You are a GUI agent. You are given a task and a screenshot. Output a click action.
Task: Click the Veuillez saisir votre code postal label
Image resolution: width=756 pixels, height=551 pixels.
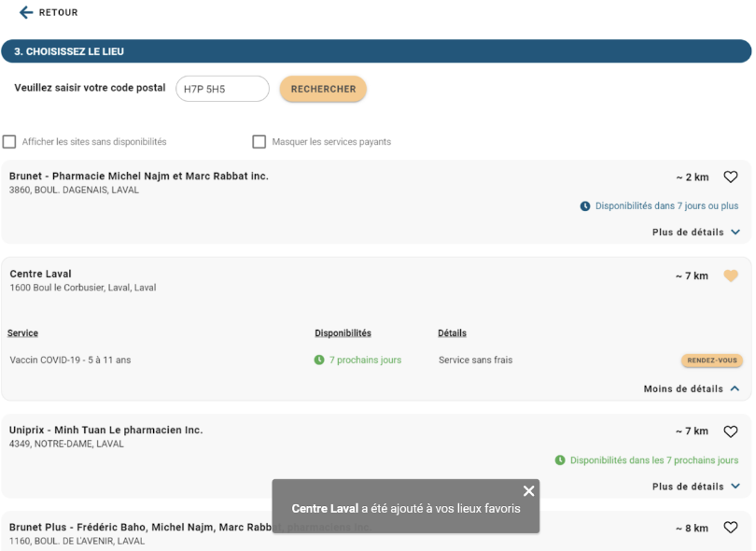click(x=90, y=88)
